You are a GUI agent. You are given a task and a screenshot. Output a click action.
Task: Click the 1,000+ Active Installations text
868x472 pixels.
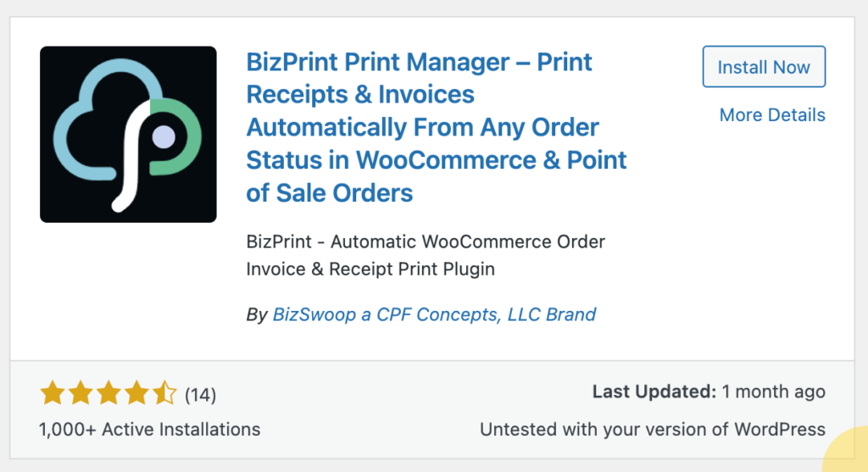[x=149, y=430]
